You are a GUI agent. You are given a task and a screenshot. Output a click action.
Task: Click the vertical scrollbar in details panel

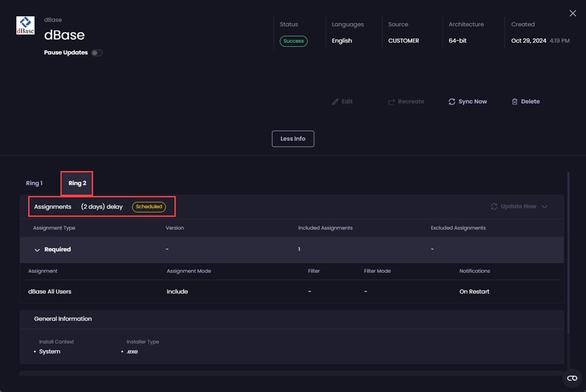click(568, 252)
